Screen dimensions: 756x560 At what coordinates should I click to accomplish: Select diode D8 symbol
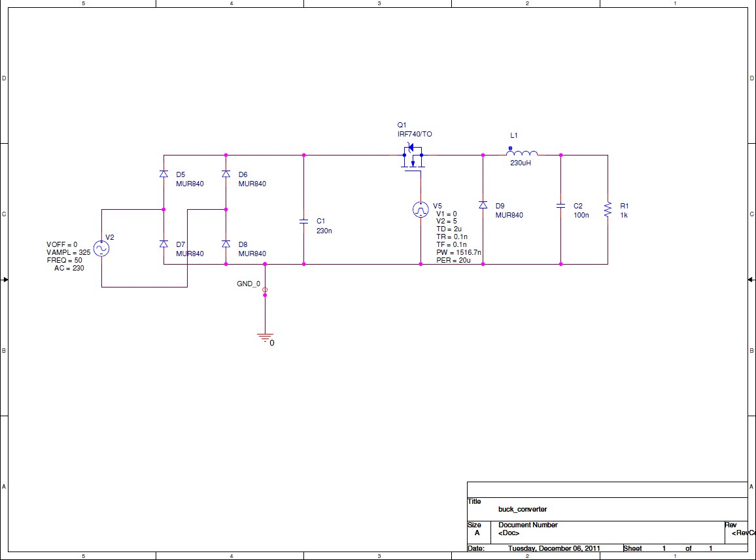coord(226,244)
